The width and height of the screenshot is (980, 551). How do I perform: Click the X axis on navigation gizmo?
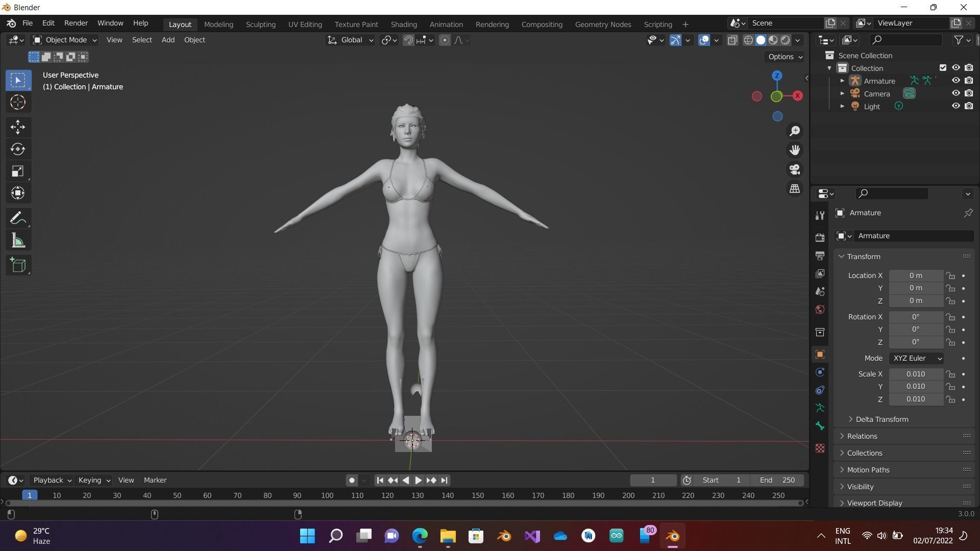(797, 96)
